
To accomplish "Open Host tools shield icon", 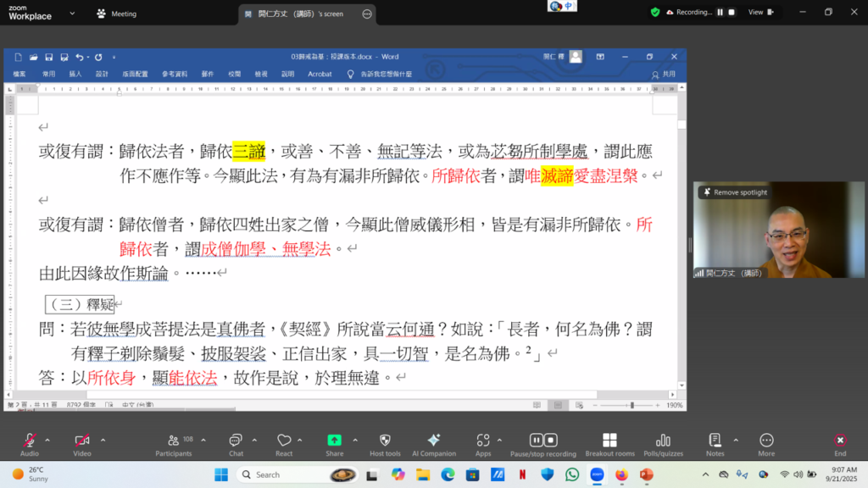I will pyautogui.click(x=385, y=441).
